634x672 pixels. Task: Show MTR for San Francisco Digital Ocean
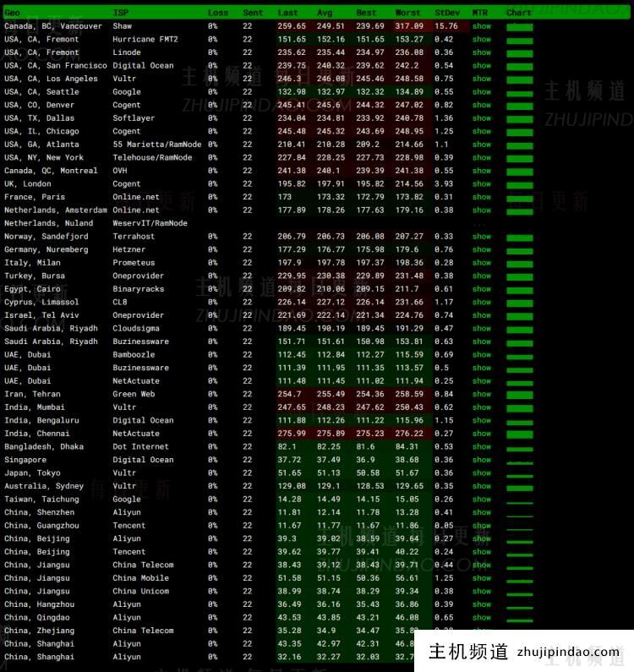(481, 66)
